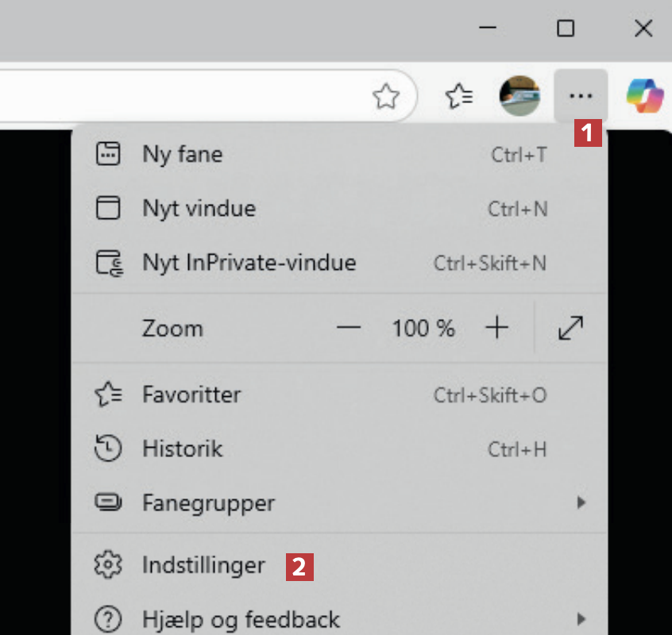Click the star icon in address bar
This screenshot has height=635, width=672.
coord(386,97)
